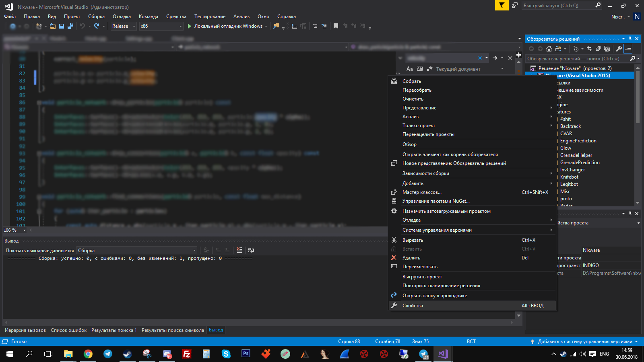Screen dimensions: 644x362
Task: Select Свойства in the context menu
Action: 413,306
